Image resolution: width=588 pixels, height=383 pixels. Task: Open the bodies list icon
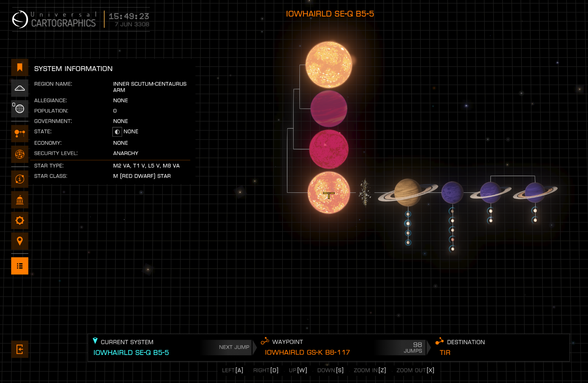pyautogui.click(x=20, y=266)
